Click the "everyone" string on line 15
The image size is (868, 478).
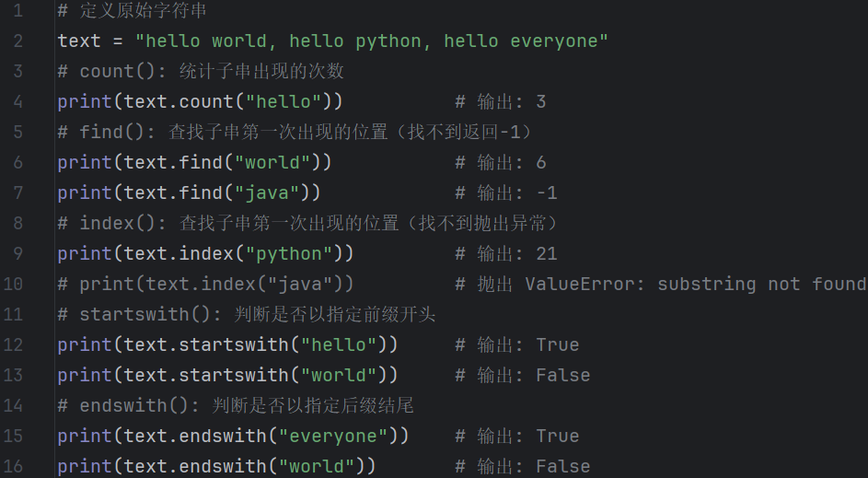pos(332,436)
